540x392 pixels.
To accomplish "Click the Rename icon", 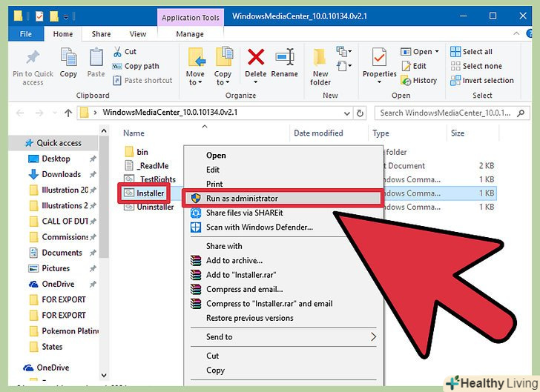I will pyautogui.click(x=285, y=57).
